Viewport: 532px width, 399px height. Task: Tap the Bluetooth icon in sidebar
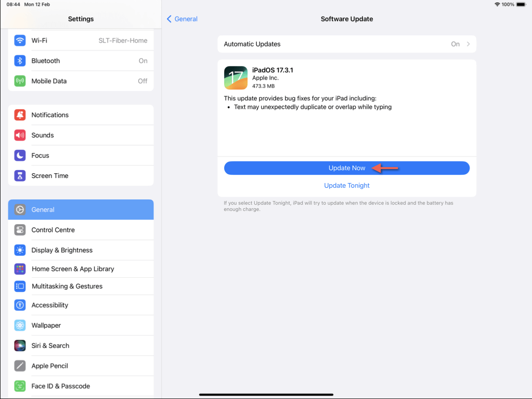point(20,61)
